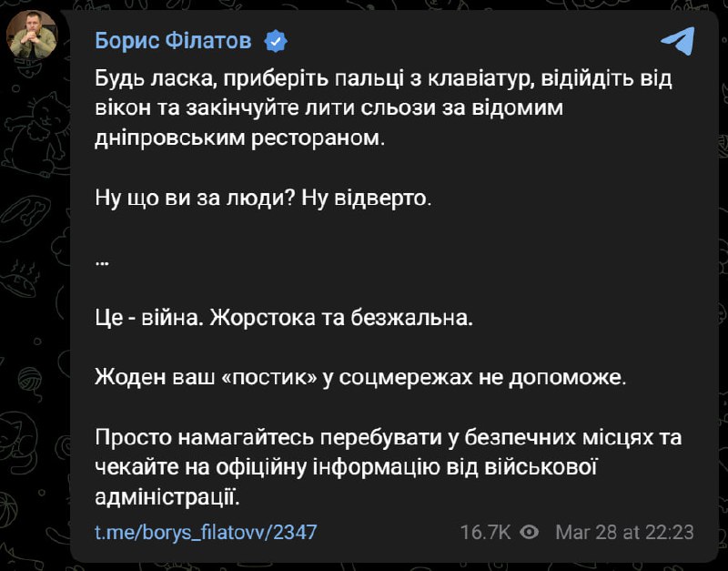Click the line "Це - війна. Жорстока та безжальна."

coord(284,319)
